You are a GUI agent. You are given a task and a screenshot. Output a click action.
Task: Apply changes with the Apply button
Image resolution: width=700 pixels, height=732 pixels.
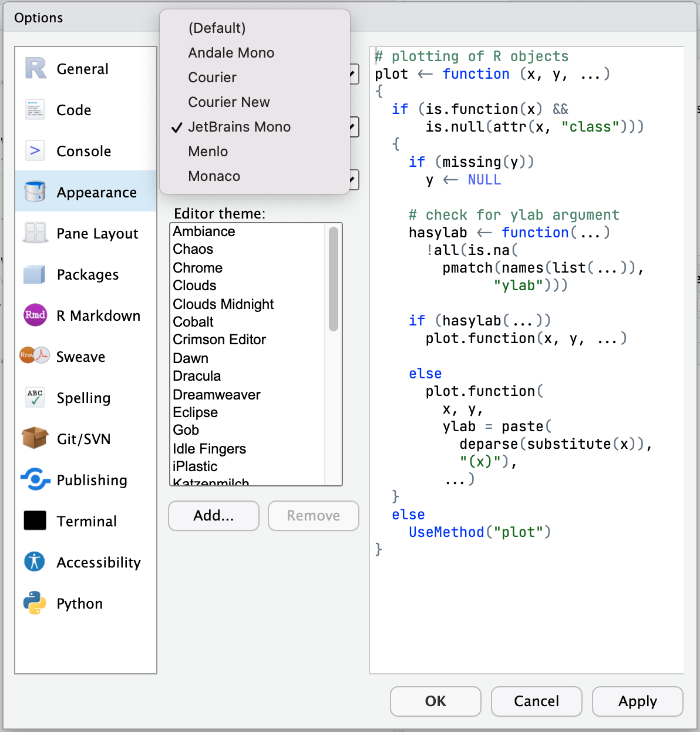(x=637, y=701)
